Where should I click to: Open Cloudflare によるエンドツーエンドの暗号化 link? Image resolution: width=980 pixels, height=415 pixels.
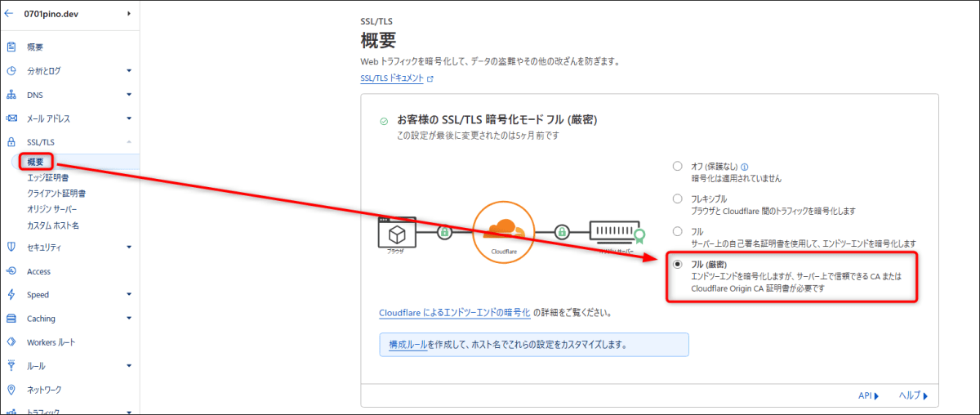click(x=455, y=313)
